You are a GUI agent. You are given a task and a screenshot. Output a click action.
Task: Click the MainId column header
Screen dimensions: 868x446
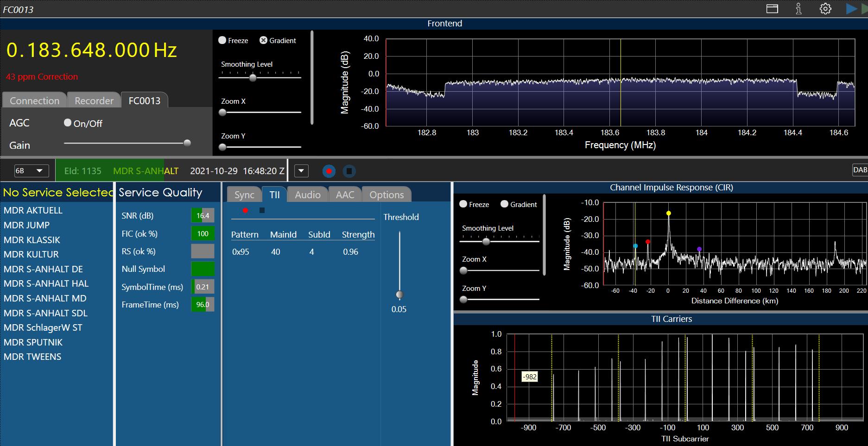(283, 235)
